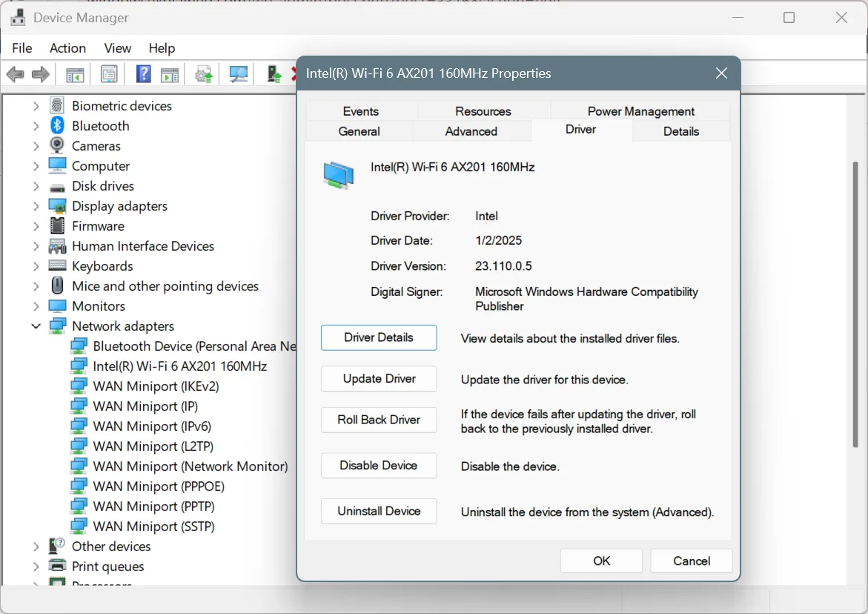The image size is (868, 614).
Task: Collapse the Network adapters node
Action: (x=36, y=326)
